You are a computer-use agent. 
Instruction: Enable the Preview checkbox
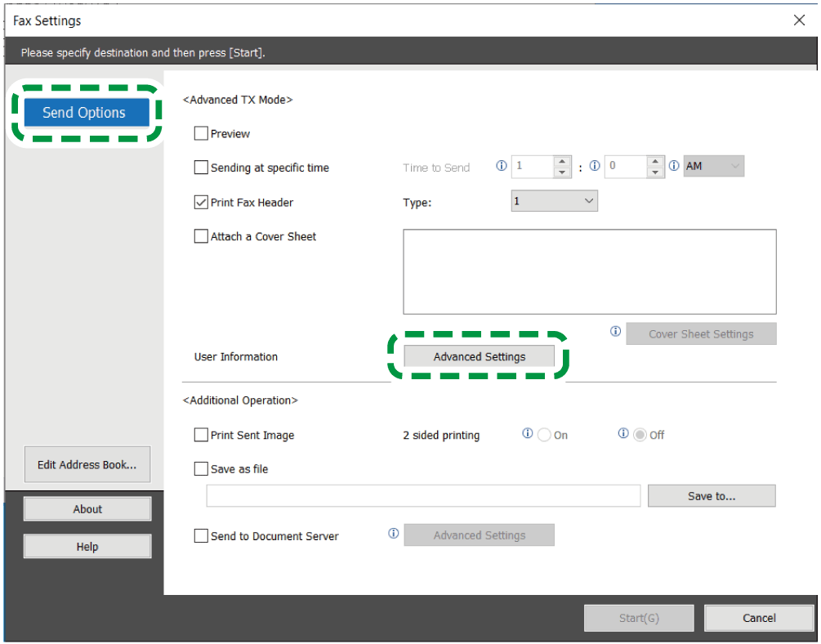click(201, 133)
